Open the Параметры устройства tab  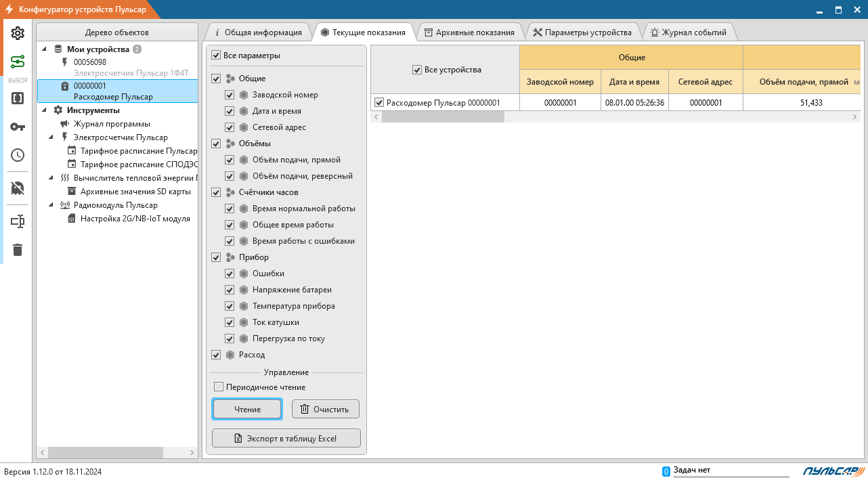click(x=582, y=32)
